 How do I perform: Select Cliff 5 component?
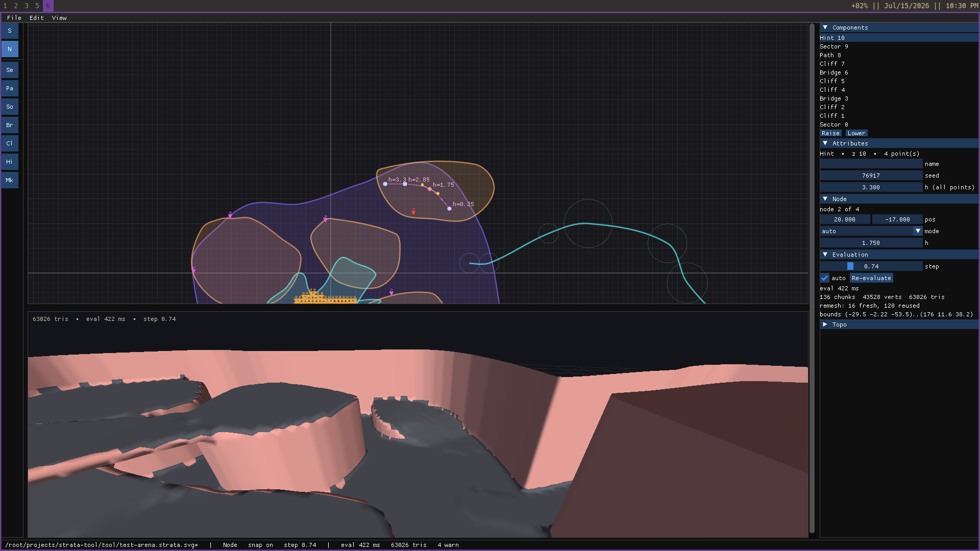coord(898,81)
